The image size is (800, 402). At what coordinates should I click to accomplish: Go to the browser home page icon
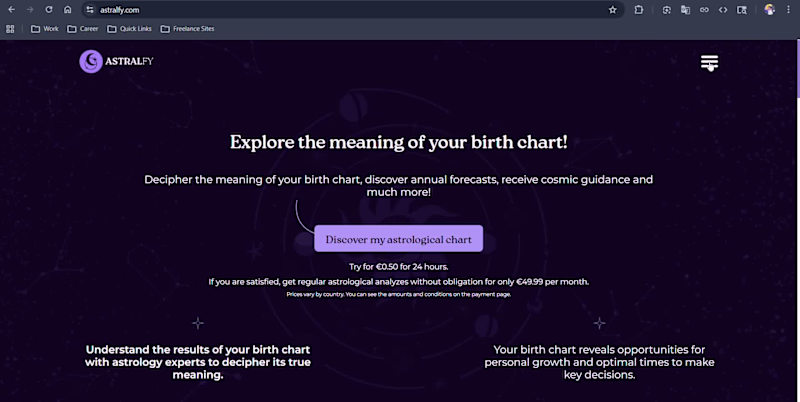[x=67, y=10]
